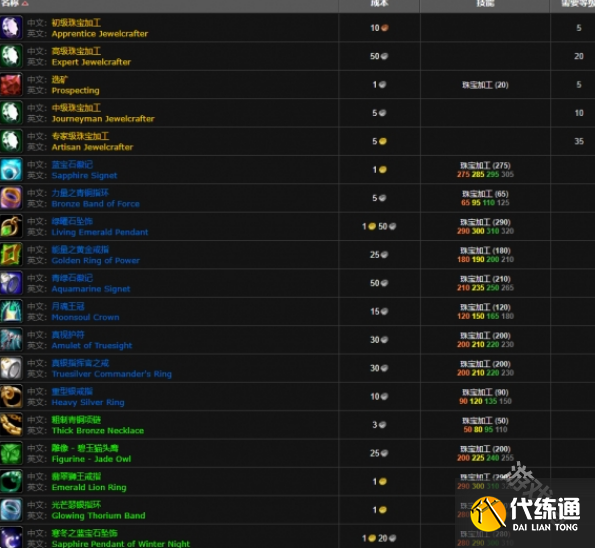Click the Expert Jewelcrafter gem icon
The image size is (595, 548).
point(11,56)
